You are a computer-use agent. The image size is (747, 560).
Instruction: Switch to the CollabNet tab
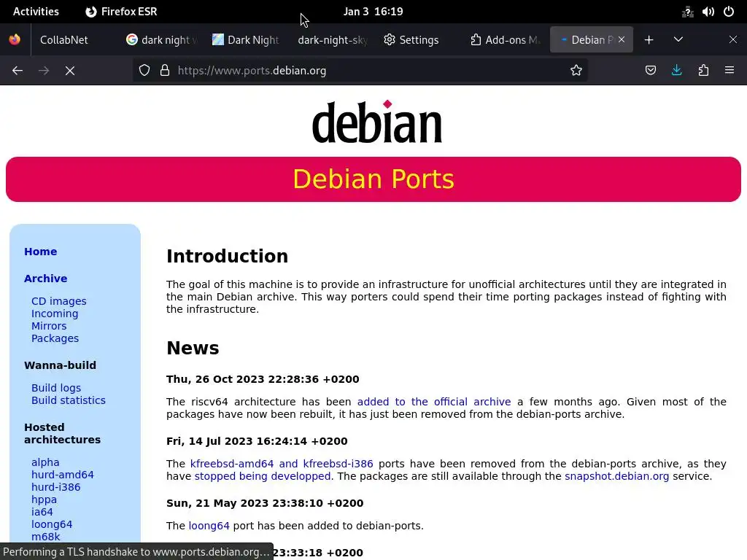[74, 40]
